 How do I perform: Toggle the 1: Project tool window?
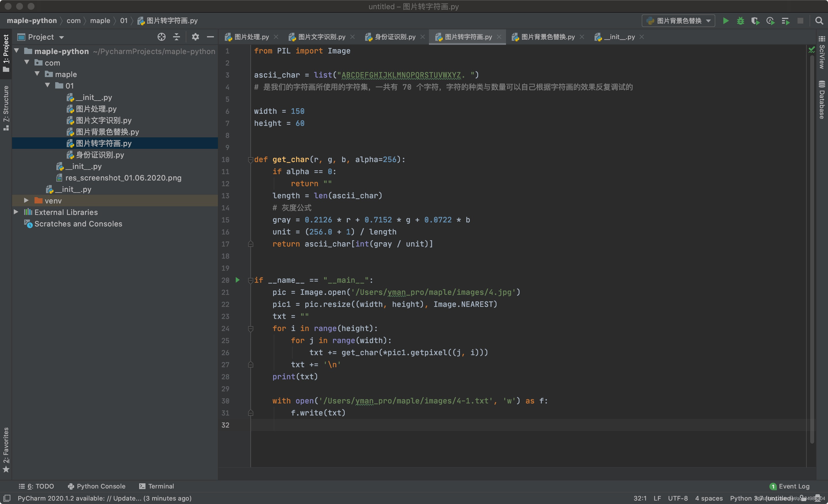click(x=6, y=53)
